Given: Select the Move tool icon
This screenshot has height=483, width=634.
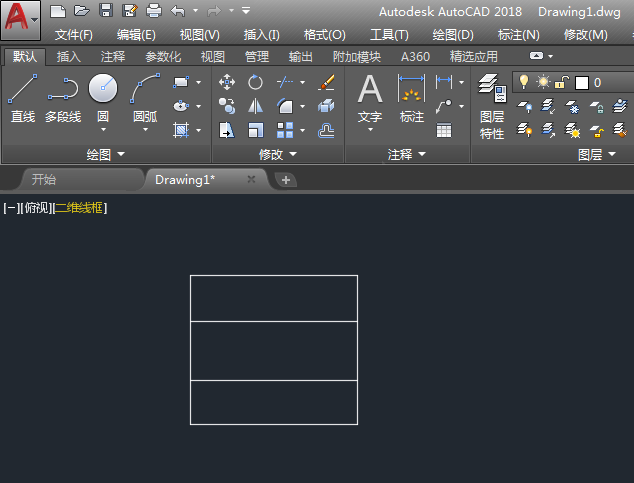Looking at the screenshot, I should click(x=227, y=82).
